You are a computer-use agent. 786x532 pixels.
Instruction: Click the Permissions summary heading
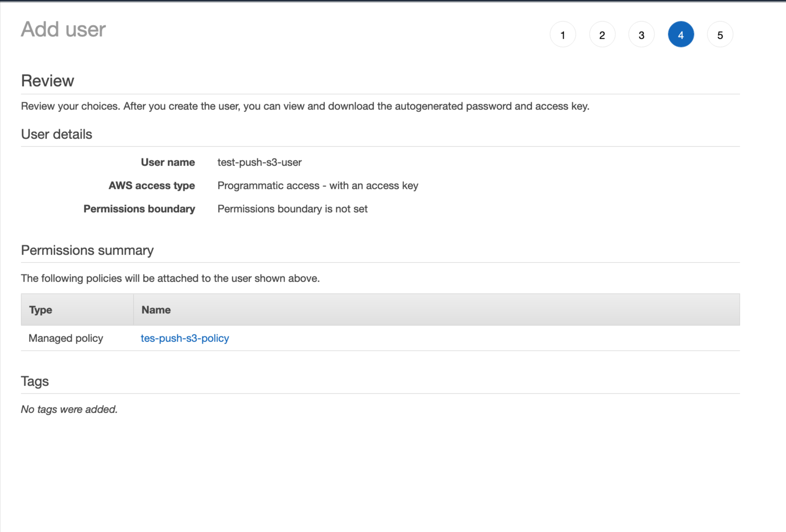pyautogui.click(x=87, y=250)
